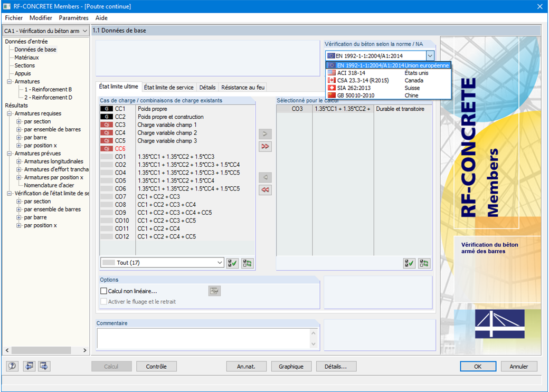Viewport: 549px width, 392px height.
Task: Click the An.nat. button
Action: tap(246, 367)
